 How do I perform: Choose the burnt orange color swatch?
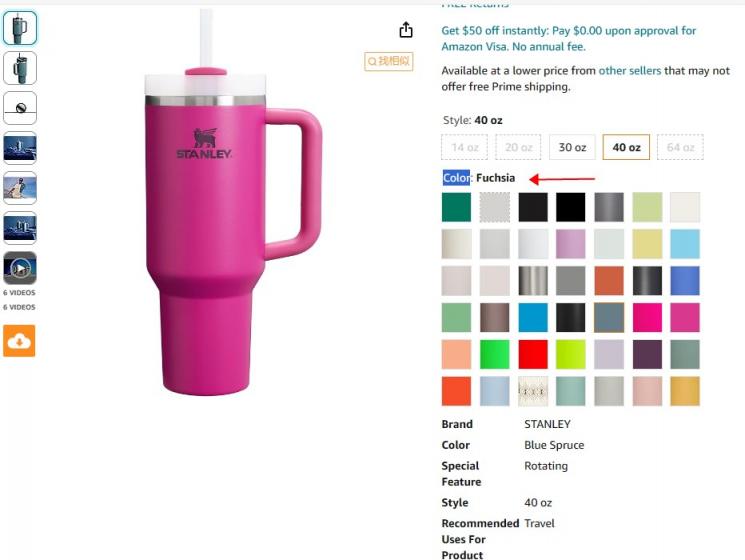click(609, 281)
